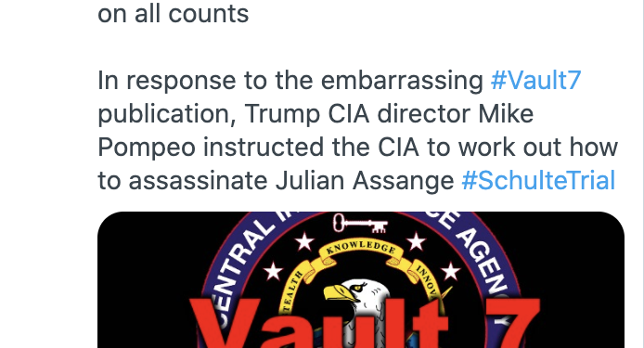Open the attached Vault 7 seal image

(361, 280)
